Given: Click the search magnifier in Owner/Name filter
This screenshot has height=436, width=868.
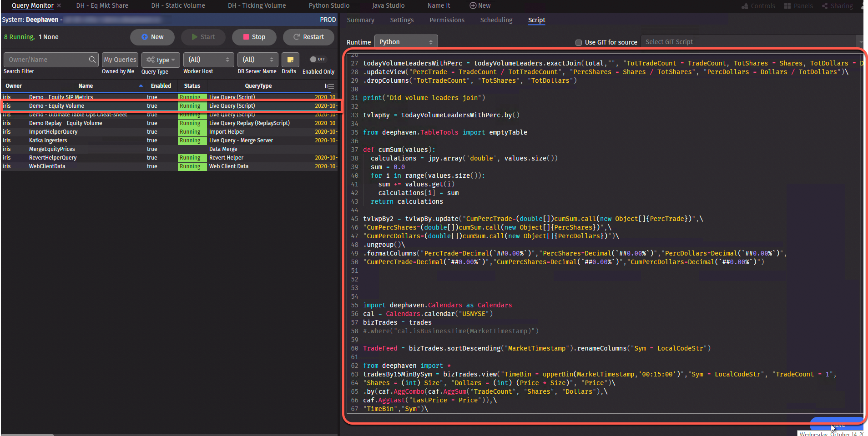Looking at the screenshot, I should (x=92, y=60).
